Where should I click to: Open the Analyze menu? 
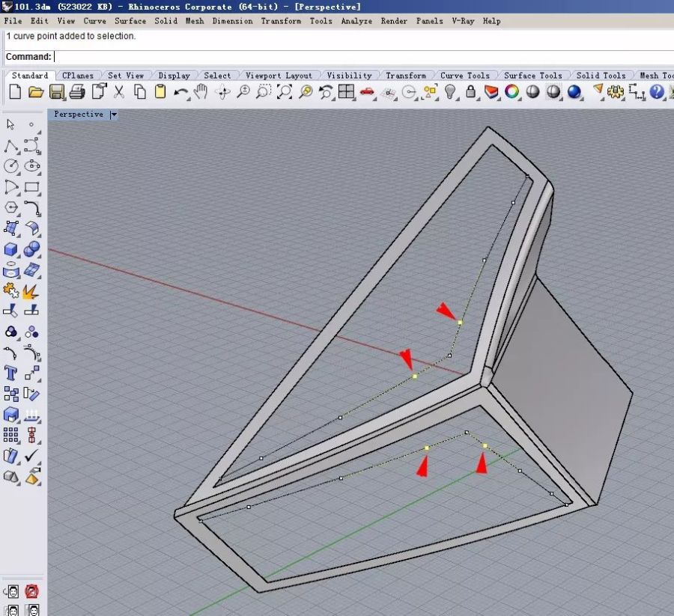pos(356,21)
